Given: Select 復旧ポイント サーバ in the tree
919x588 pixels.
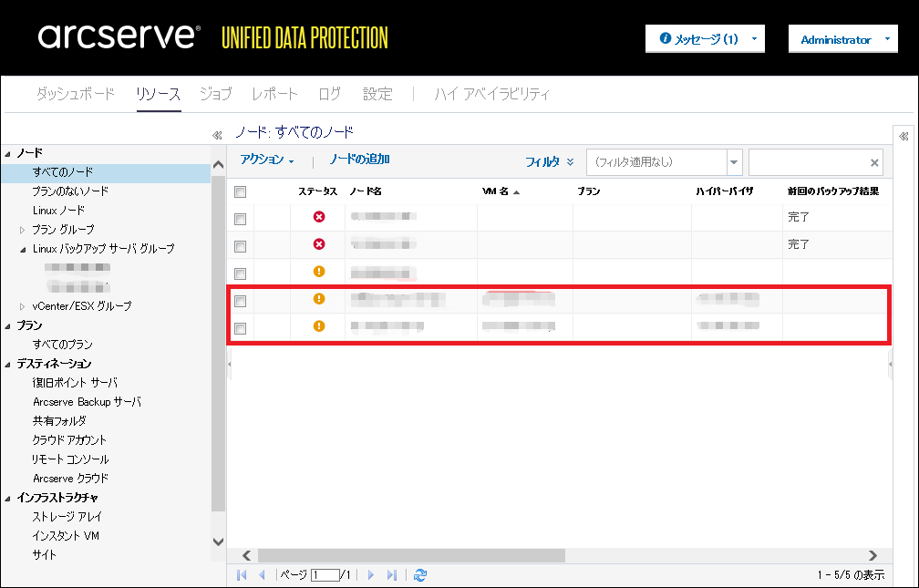Looking at the screenshot, I should (75, 383).
